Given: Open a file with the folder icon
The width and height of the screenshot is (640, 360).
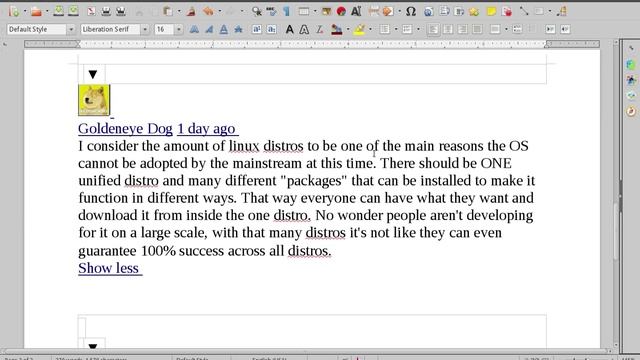Looking at the screenshot, I should click(x=36, y=11).
